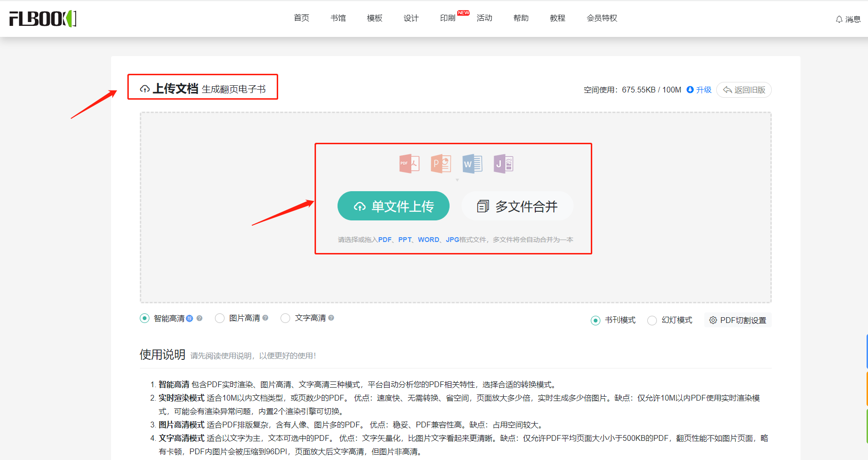This screenshot has height=460, width=868.
Task: Click the blue badge icon after 智能高清
Action: [190, 318]
